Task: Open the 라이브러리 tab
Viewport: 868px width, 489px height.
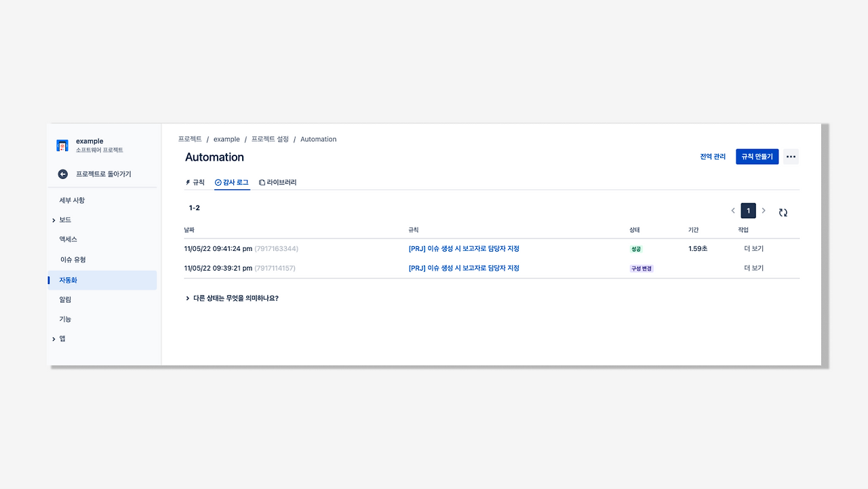Action: pyautogui.click(x=278, y=182)
